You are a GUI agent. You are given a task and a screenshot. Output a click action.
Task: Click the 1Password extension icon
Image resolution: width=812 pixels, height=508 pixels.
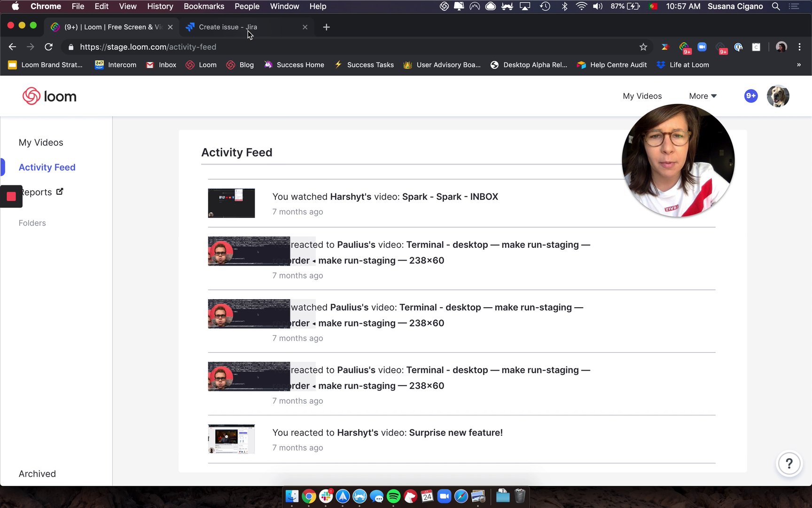(x=738, y=47)
